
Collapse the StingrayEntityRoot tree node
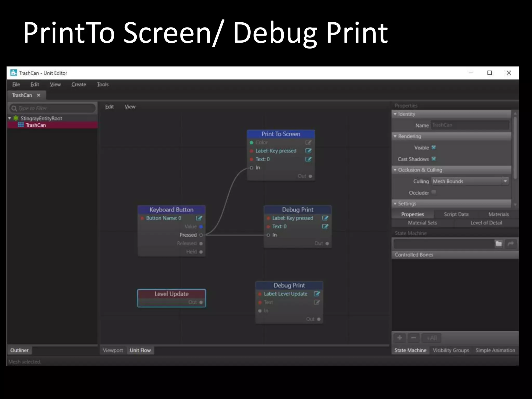[10, 118]
